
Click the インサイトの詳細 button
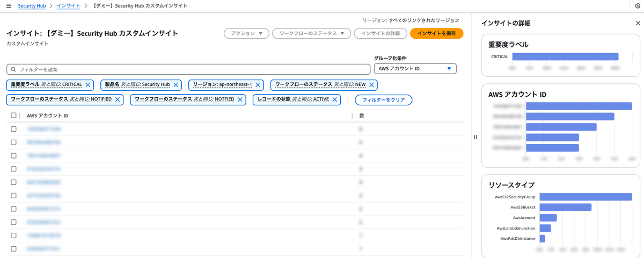(x=380, y=33)
